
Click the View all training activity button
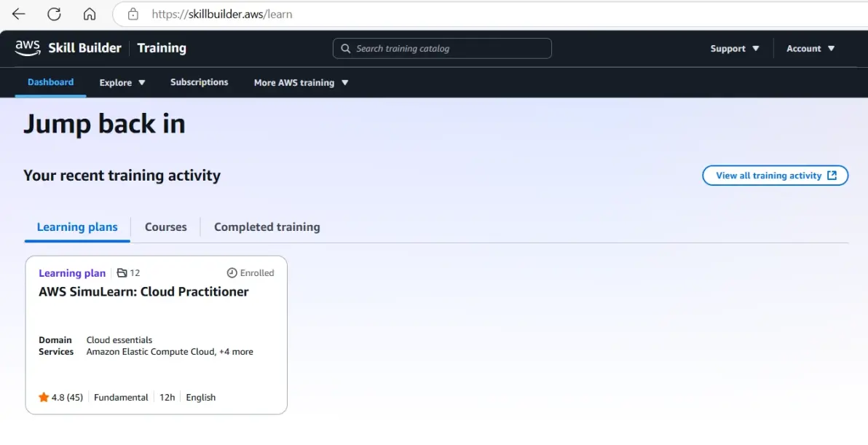[x=775, y=176]
